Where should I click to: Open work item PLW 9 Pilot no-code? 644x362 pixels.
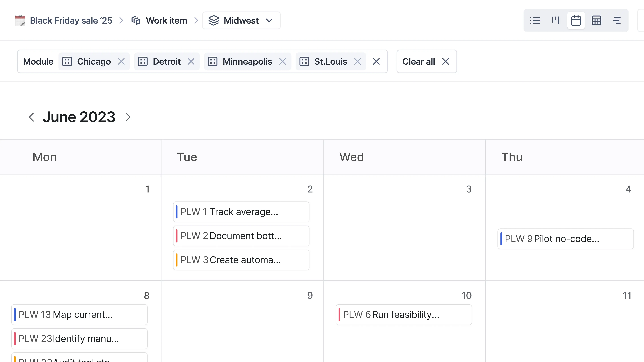[565, 238]
